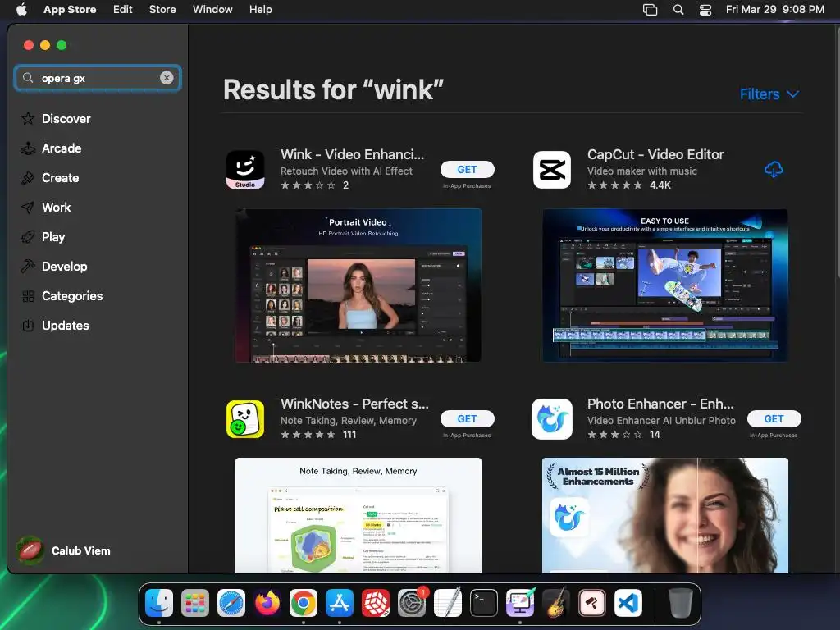Click the Play rocket icon
The height and width of the screenshot is (630, 840).
(28, 236)
